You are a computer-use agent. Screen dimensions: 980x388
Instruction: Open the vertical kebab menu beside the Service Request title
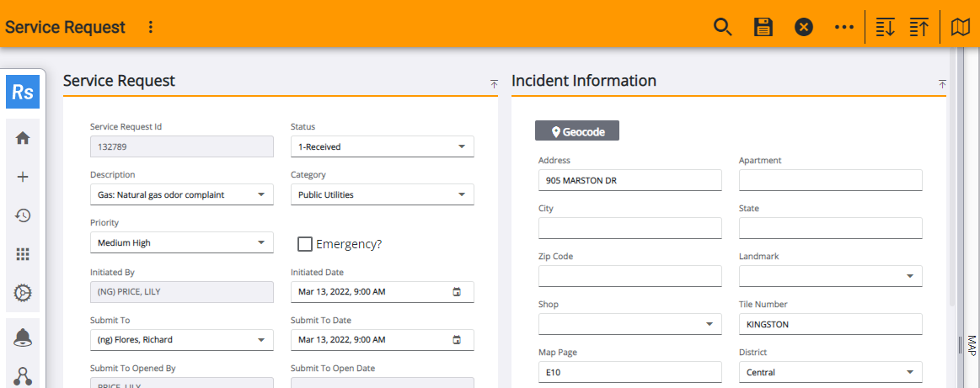[x=150, y=28]
